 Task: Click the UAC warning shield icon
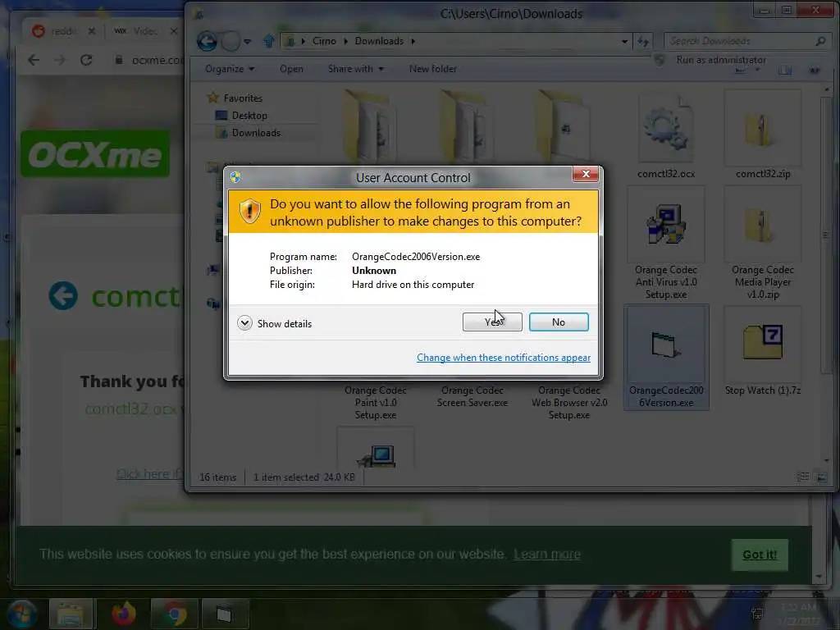pyautogui.click(x=249, y=212)
